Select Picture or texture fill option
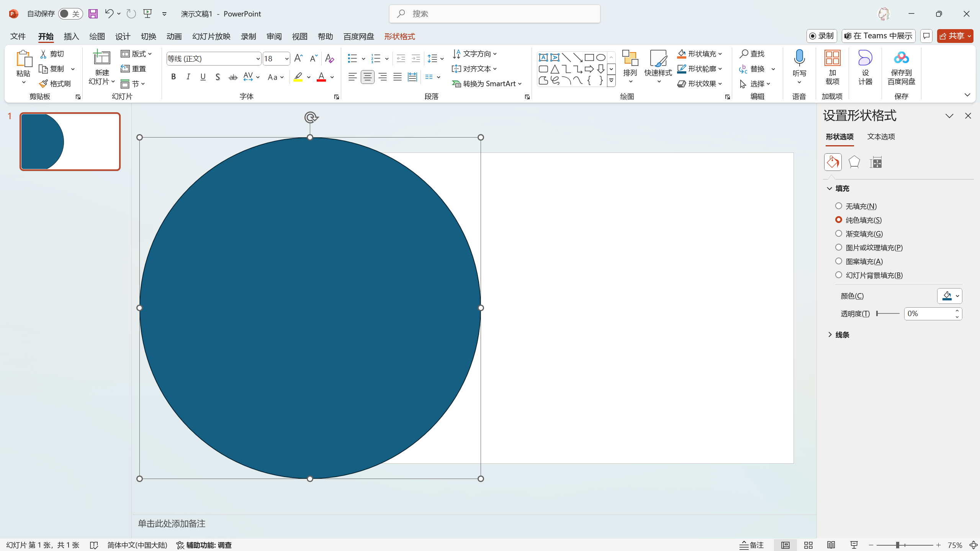The height and width of the screenshot is (551, 980). click(869, 248)
